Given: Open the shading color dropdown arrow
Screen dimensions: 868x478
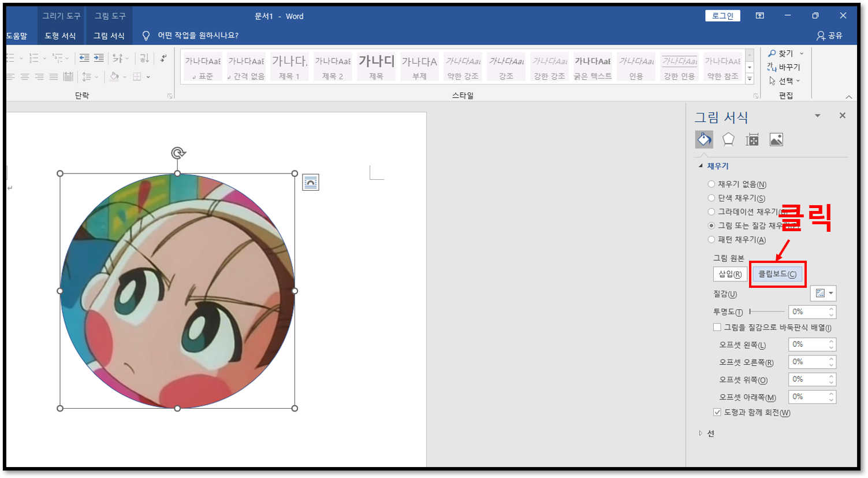Looking at the screenshot, I should (x=125, y=77).
